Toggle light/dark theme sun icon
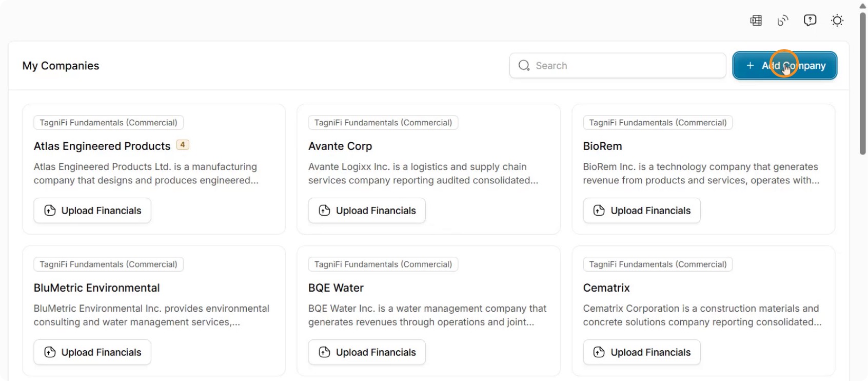 pos(837,21)
